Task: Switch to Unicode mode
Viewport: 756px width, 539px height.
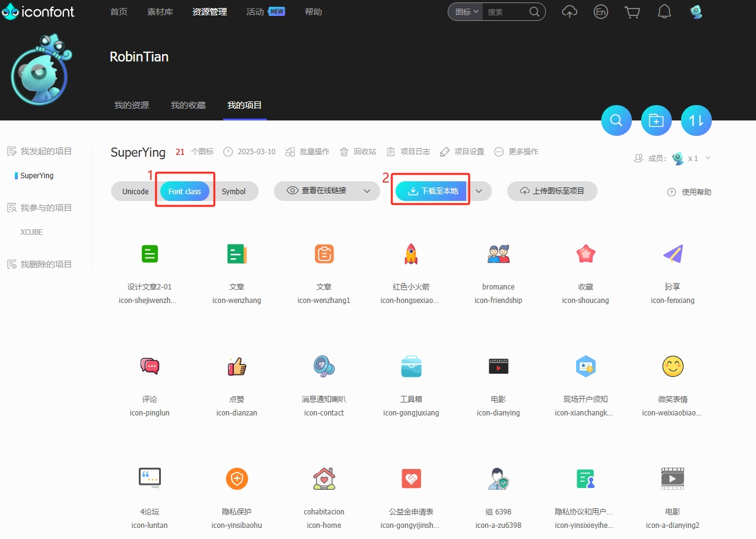Action: pos(134,191)
